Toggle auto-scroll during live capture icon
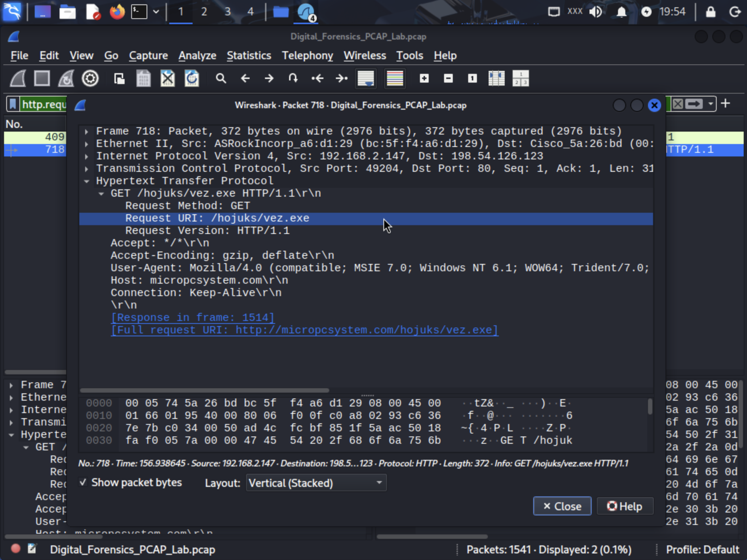This screenshot has width=747, height=560. [x=365, y=78]
